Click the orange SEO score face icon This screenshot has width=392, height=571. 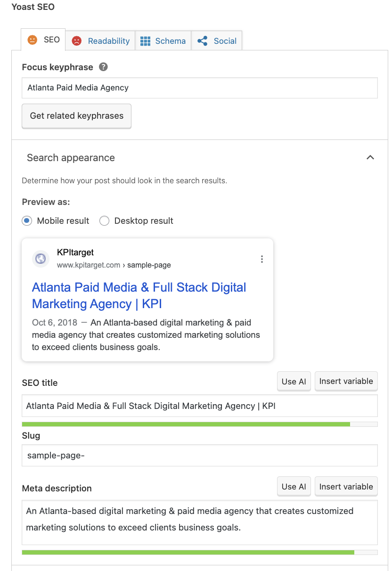[32, 40]
